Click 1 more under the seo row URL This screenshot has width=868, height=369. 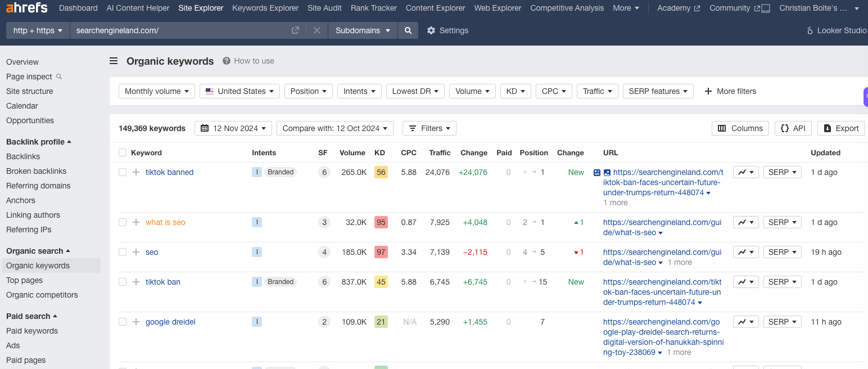click(679, 262)
